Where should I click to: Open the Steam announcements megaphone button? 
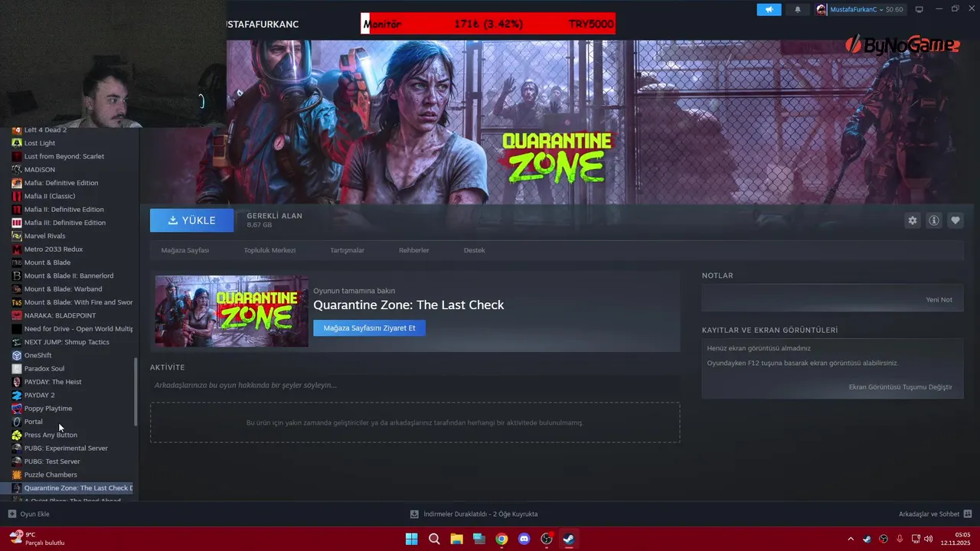click(x=769, y=9)
